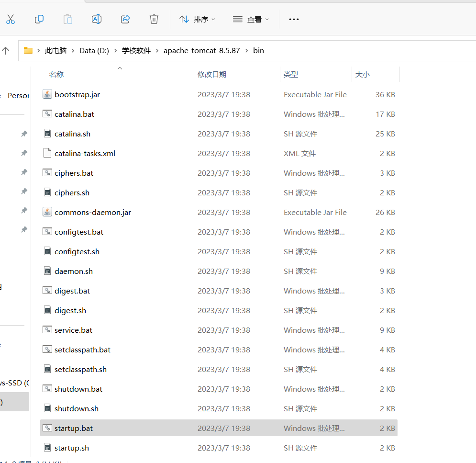476x463 pixels.
Task: Select catalina.sh file icon
Action: pyautogui.click(x=47, y=134)
